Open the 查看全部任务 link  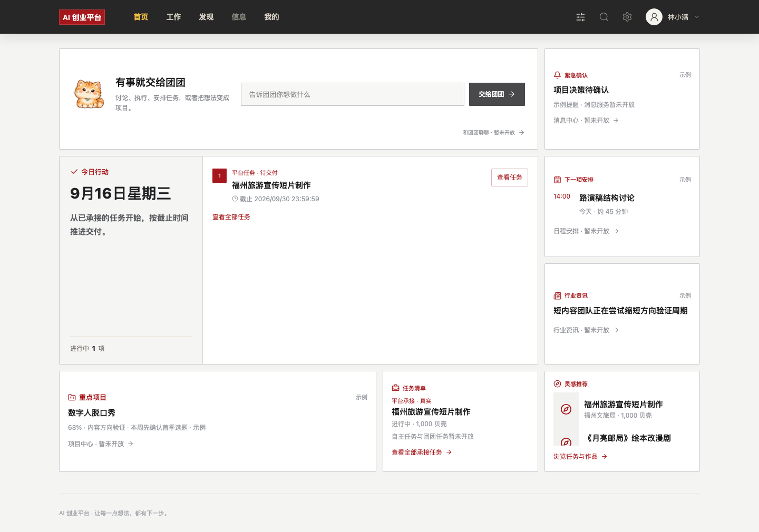pyautogui.click(x=231, y=217)
